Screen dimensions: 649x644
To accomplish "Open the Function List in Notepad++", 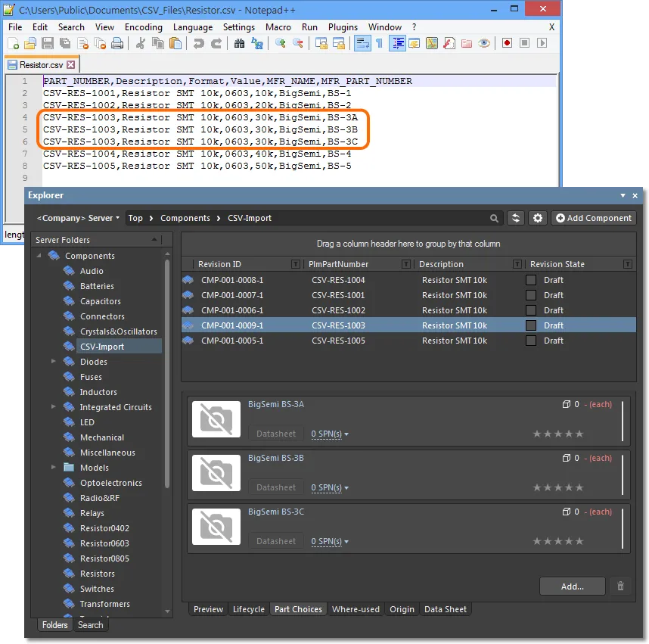I will click(x=449, y=43).
